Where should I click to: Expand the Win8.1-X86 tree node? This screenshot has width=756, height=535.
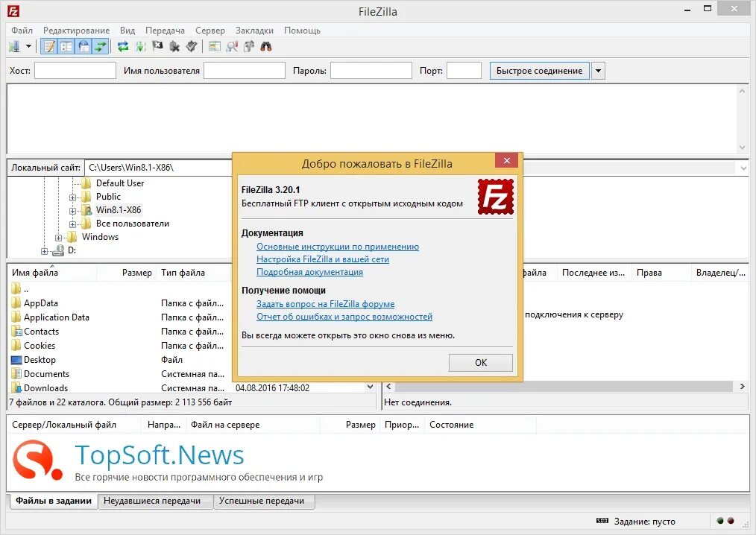72,211
